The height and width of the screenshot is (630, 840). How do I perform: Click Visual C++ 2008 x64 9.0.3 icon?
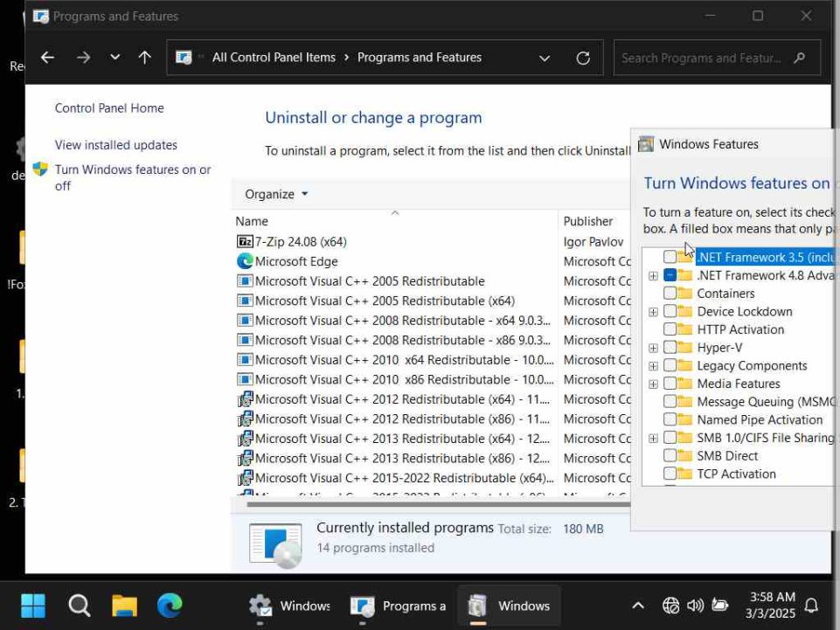[244, 321]
